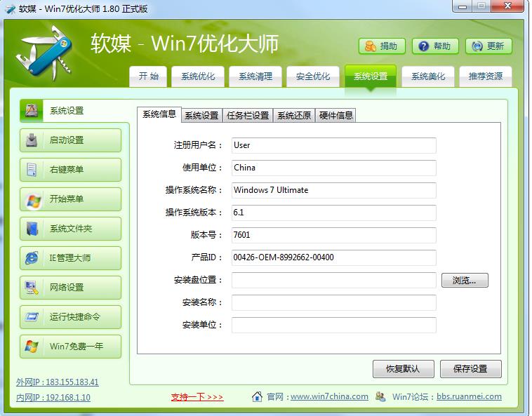
Task: Open the 运行快捷命令 sidebar item
Action: 71,317
